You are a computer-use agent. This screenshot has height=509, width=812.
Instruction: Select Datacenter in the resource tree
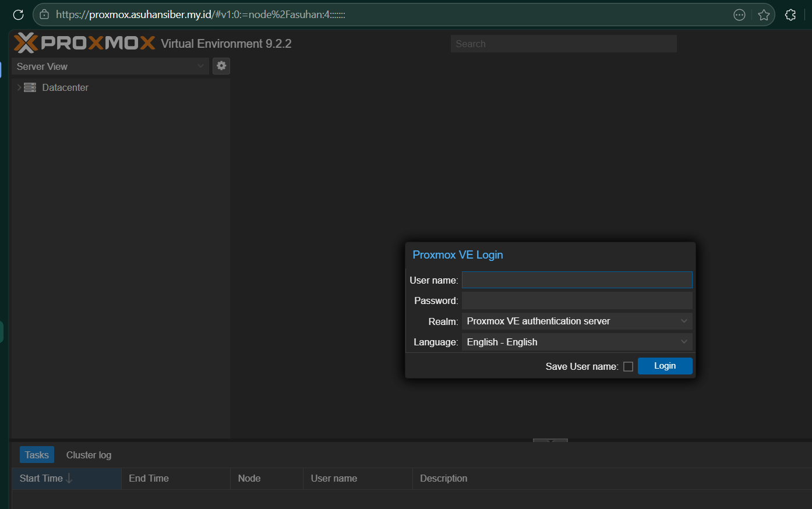(65, 87)
